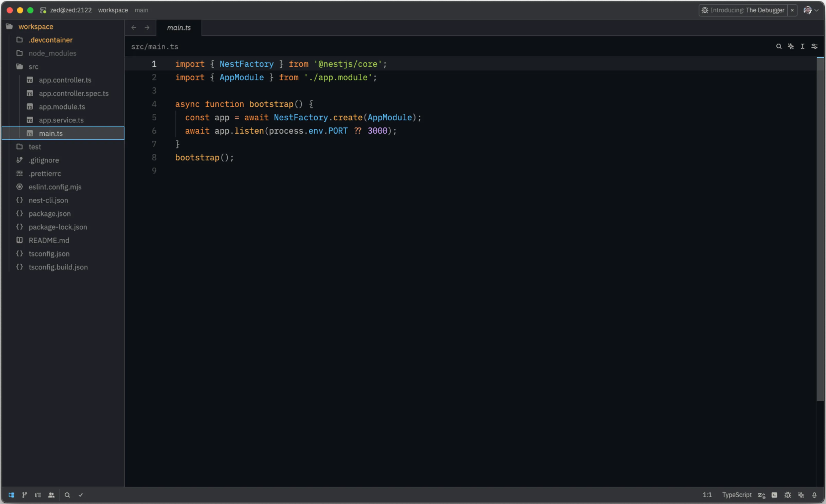The width and height of the screenshot is (826, 504).
Task: Open the terminal panel icon
Action: pos(774,495)
